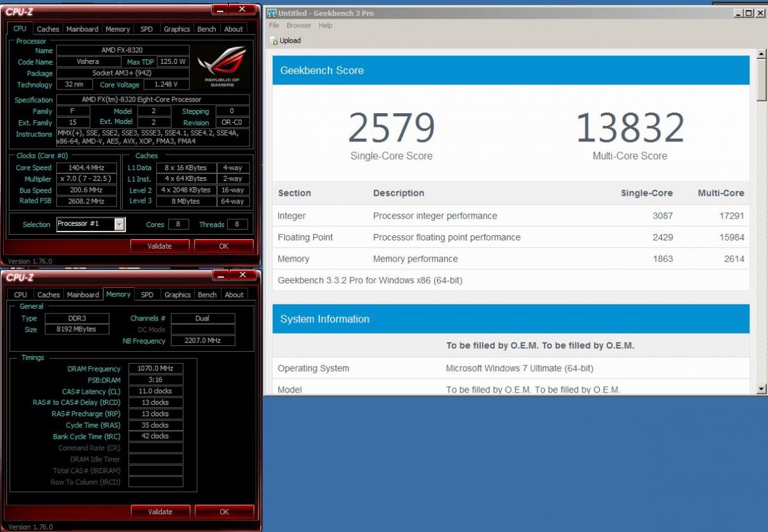Click the Level 3 cache 8 MBytes value
Viewport: 768px width, 532px height.
(186, 201)
